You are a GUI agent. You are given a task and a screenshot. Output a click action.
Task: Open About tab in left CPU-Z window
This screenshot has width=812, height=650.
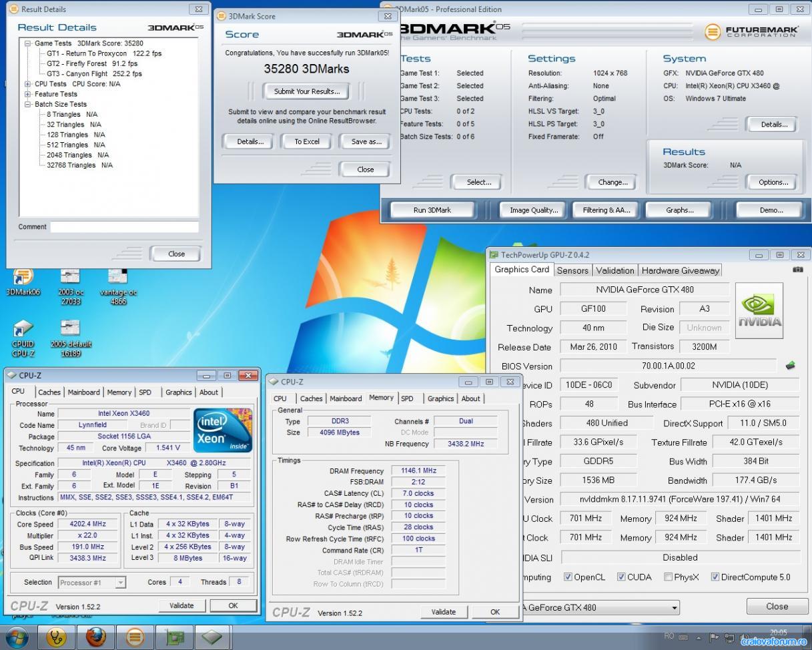209,392
